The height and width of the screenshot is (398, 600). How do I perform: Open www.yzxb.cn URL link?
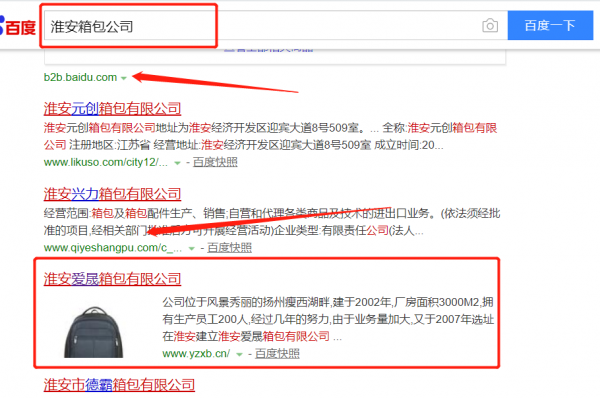(x=196, y=354)
